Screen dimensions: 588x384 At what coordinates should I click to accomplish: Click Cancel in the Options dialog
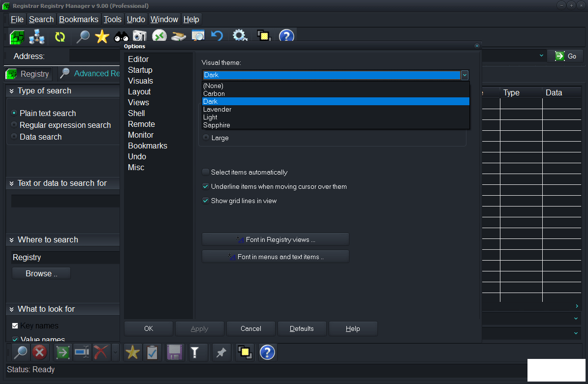point(251,328)
